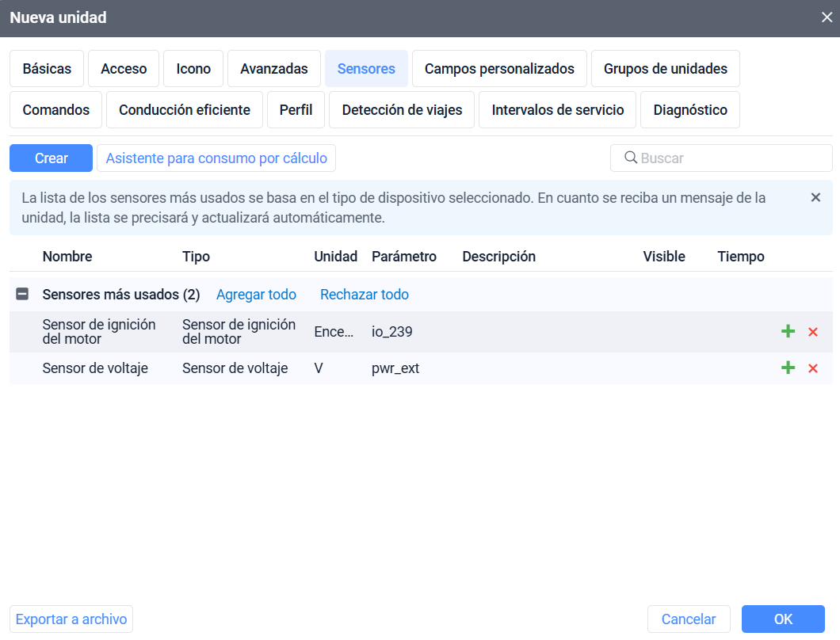This screenshot has height=640, width=840.
Task: Collapse the Sensores más usados group
Action: tap(22, 294)
